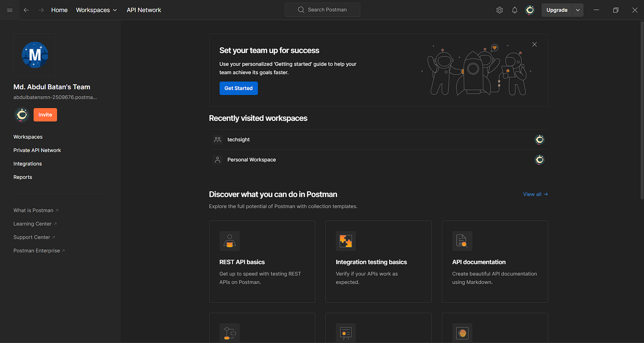The width and height of the screenshot is (644, 343).
Task: Open the Personal Workspace row
Action: pos(379,160)
